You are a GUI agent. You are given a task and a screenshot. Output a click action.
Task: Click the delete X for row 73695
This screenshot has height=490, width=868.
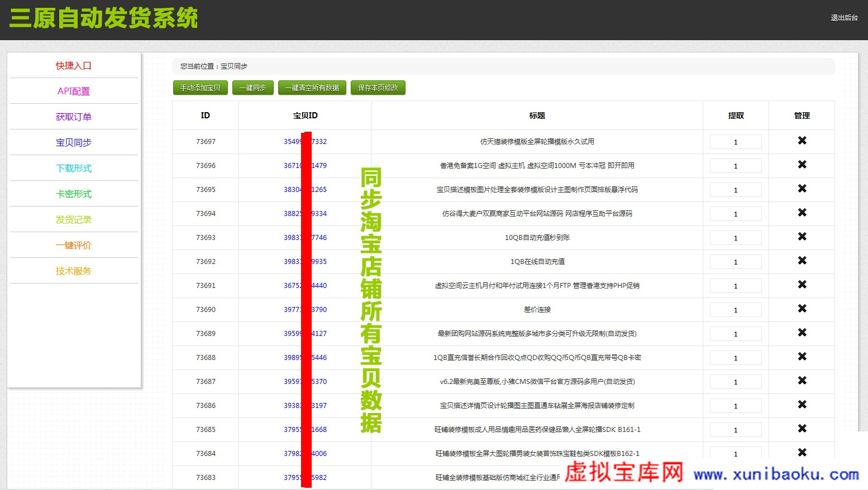(x=802, y=189)
